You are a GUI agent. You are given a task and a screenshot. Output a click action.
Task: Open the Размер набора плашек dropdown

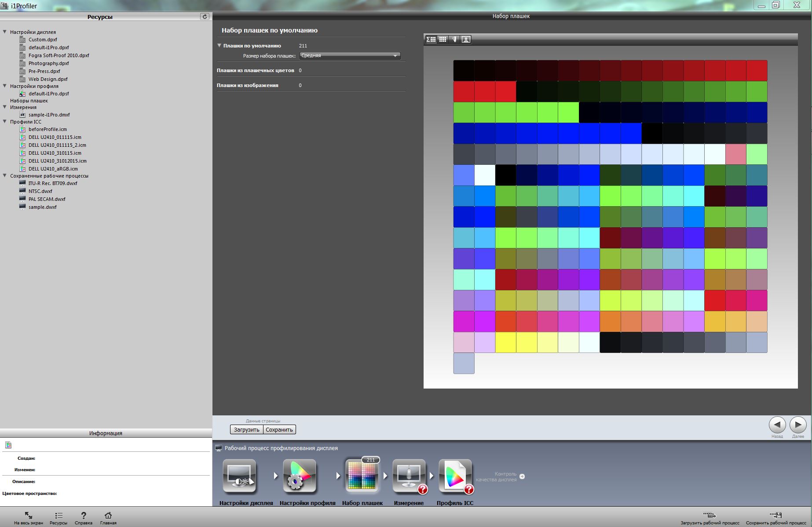(x=350, y=56)
